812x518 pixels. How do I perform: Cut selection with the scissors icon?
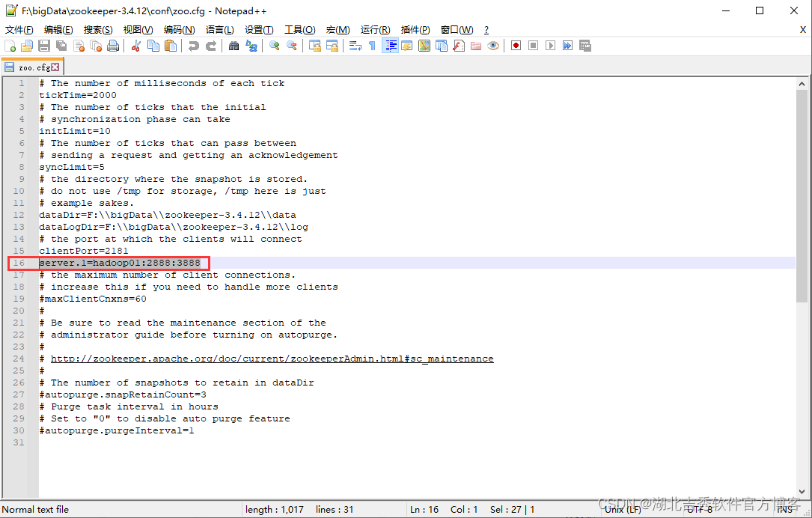pyautogui.click(x=136, y=46)
